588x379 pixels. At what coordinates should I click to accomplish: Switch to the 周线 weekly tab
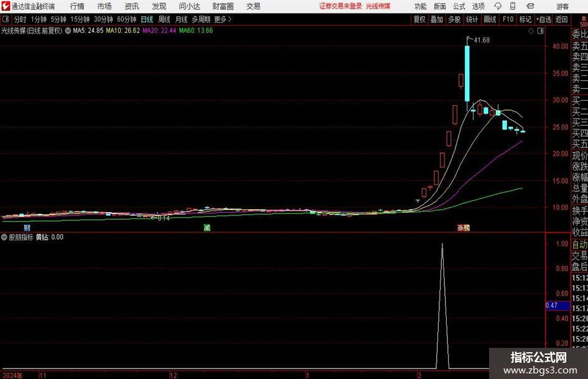click(x=164, y=19)
